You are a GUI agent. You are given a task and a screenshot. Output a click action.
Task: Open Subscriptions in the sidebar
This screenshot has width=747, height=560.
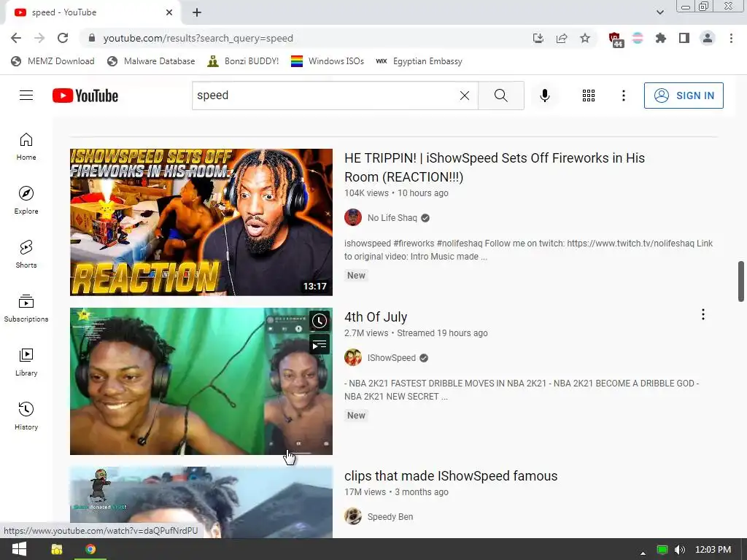click(26, 308)
